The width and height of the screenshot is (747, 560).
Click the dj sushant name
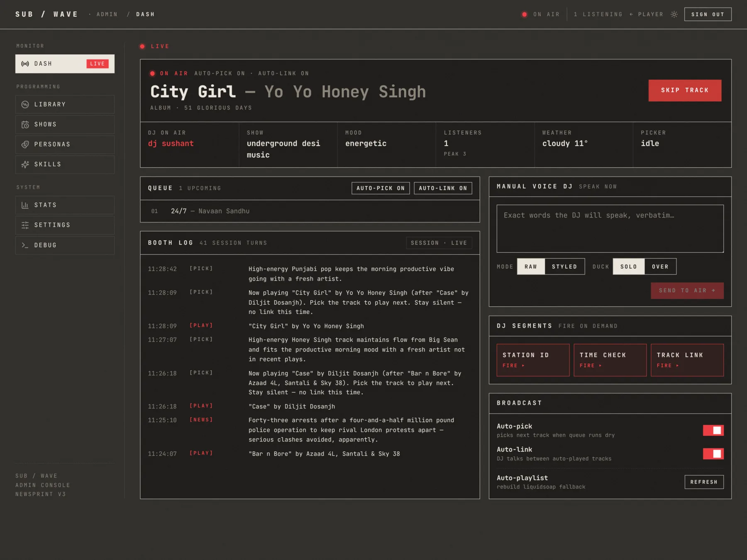point(171,143)
